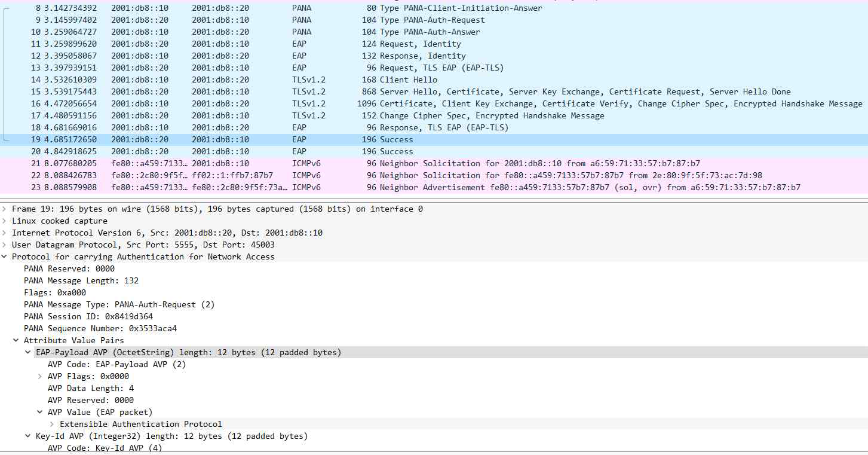
Task: Click PANA Reserved: 0000 field
Action: pyautogui.click(x=69, y=268)
